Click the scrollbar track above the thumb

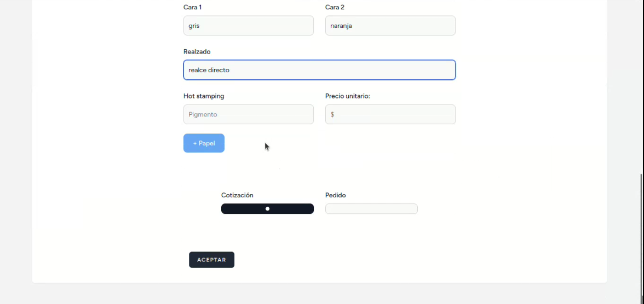(641, 82)
